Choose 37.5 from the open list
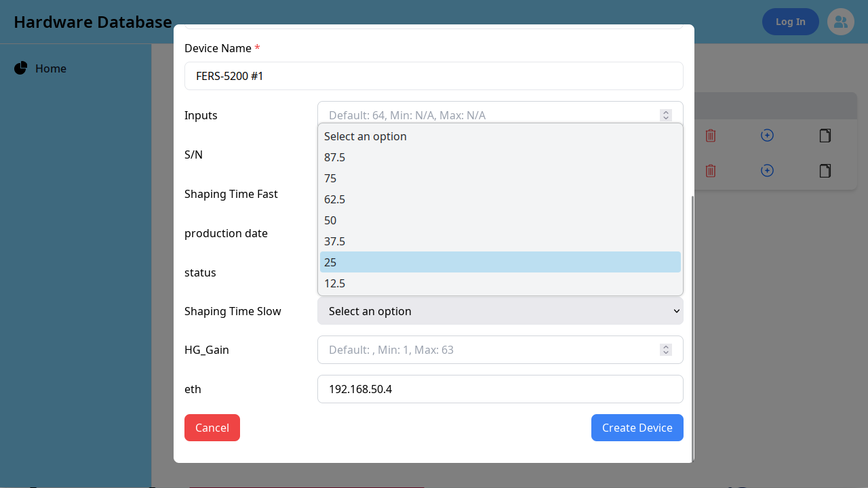The height and width of the screenshot is (488, 868). pyautogui.click(x=500, y=241)
